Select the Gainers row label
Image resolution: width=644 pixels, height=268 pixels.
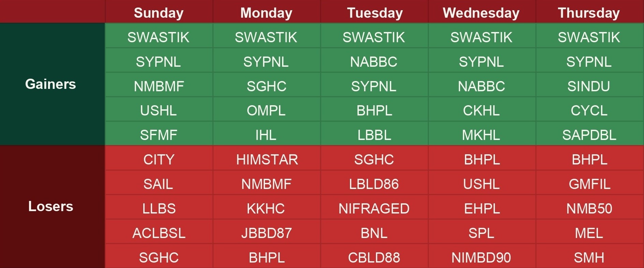click(x=50, y=84)
